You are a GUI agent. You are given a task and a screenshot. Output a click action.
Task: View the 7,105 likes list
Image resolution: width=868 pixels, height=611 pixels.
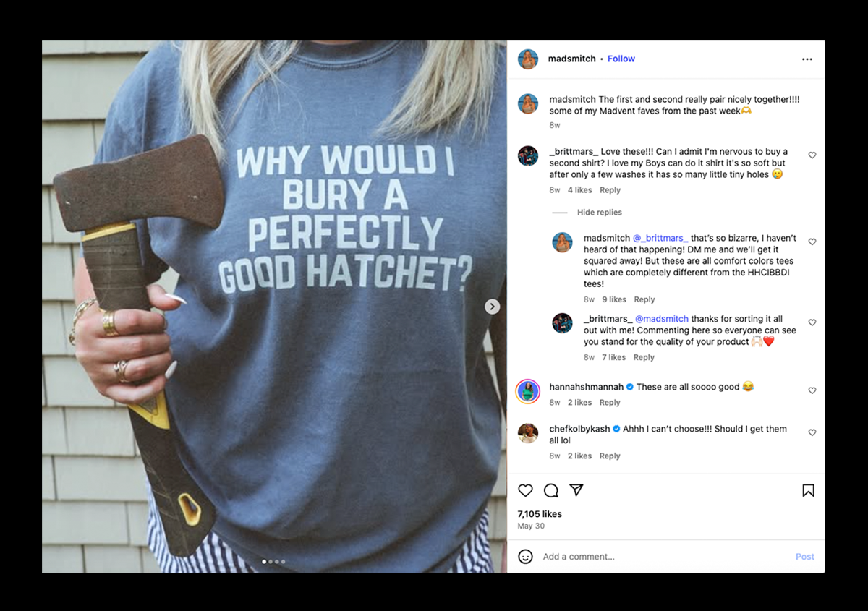click(x=540, y=514)
